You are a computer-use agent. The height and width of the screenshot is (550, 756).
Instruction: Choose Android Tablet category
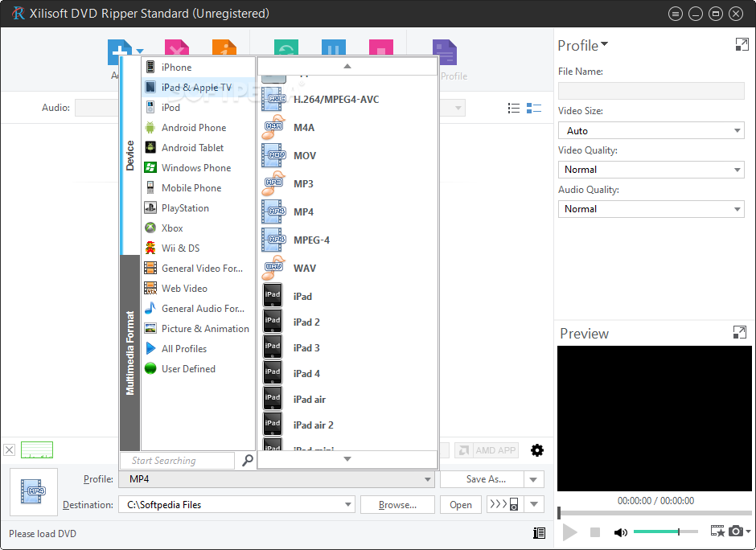[x=198, y=147]
